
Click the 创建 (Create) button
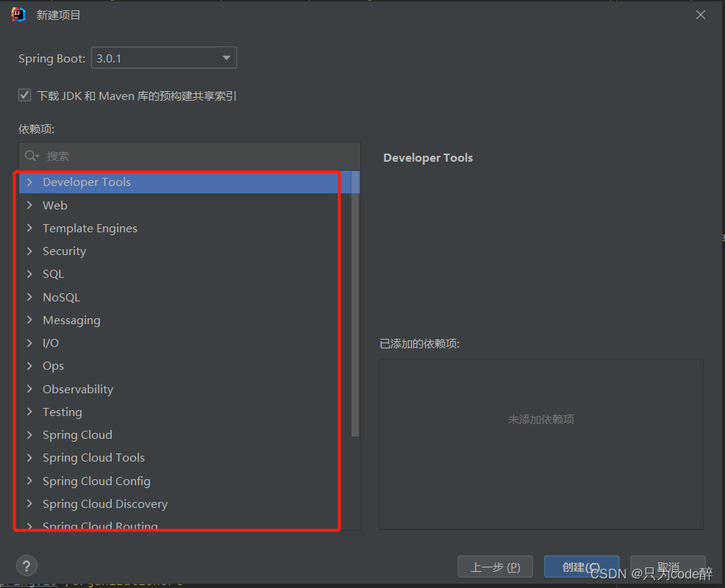coord(581,567)
